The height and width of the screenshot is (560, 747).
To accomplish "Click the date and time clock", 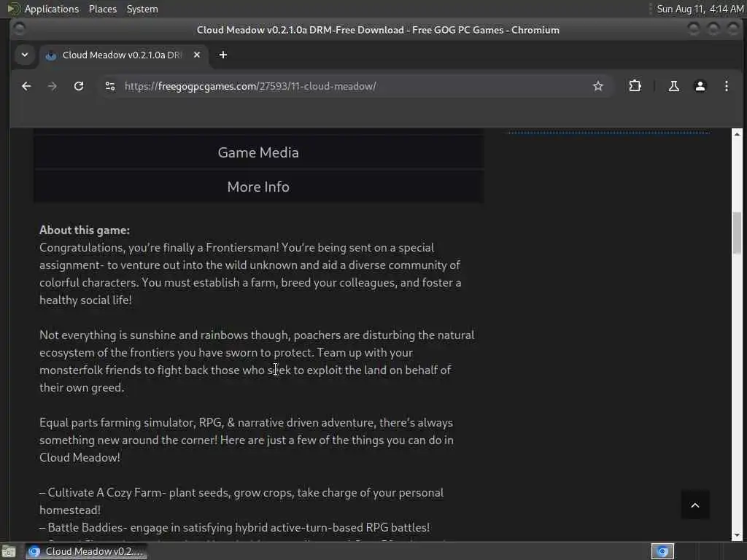I will [700, 9].
